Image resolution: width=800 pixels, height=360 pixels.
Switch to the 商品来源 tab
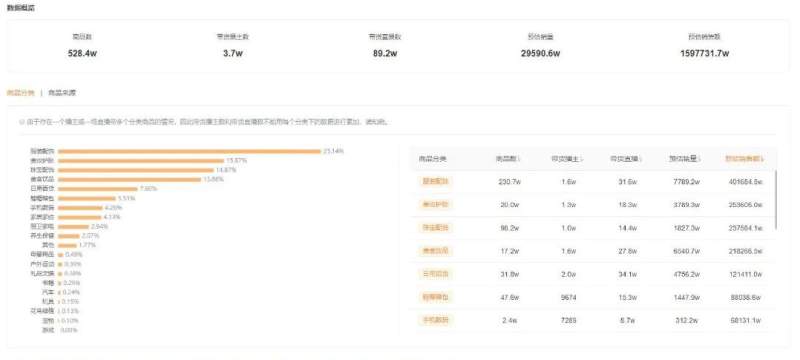[x=62, y=93]
